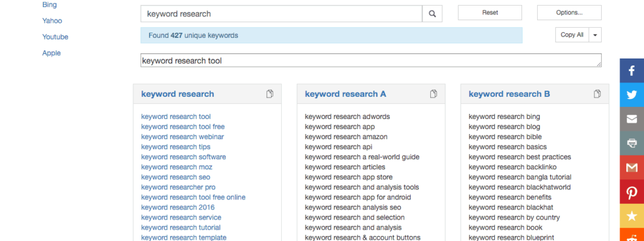
Task: Select 'keyword research app store' entry
Action: tap(348, 177)
